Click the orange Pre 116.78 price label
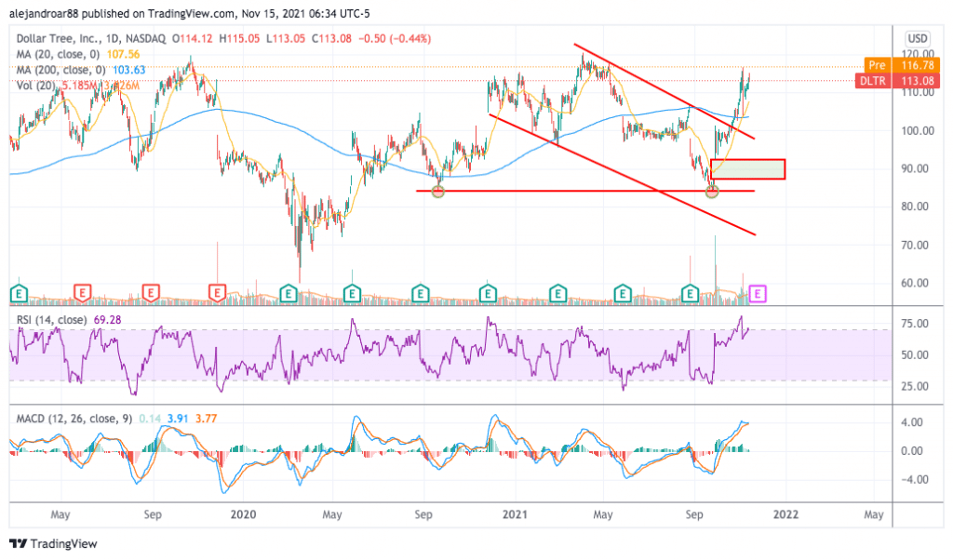 [901, 64]
